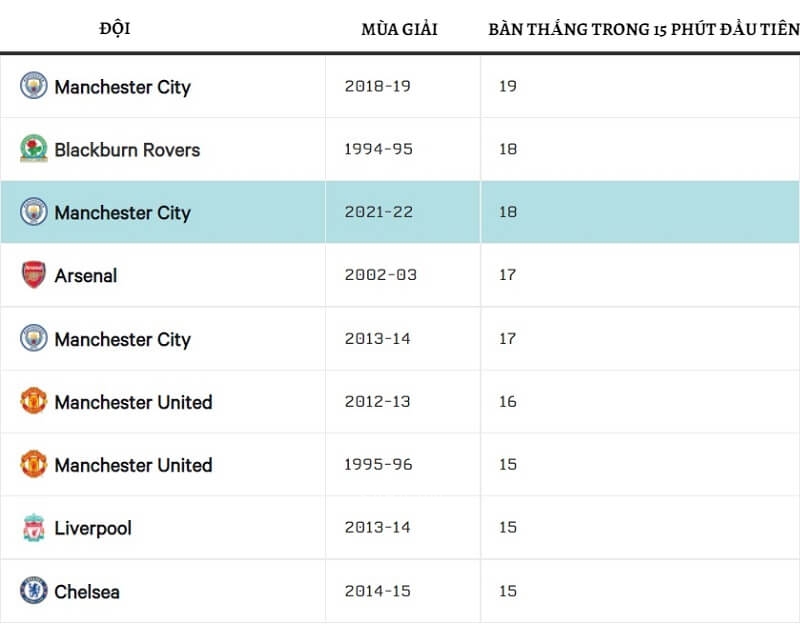Image resolution: width=800 pixels, height=624 pixels.
Task: Click the Chelsea club crest
Action: click(34, 591)
